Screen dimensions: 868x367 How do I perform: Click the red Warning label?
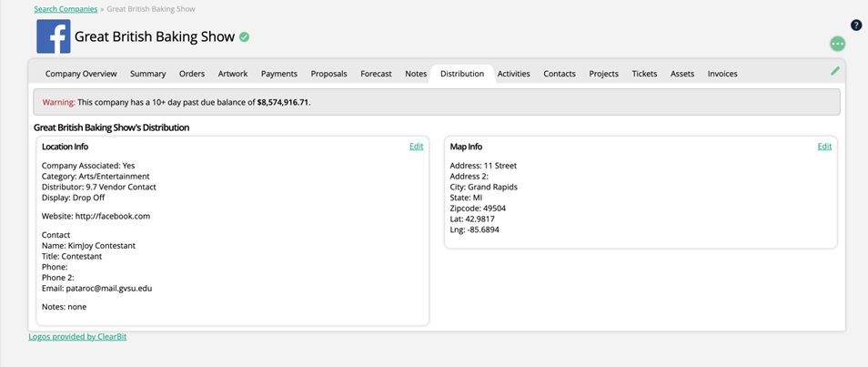pyautogui.click(x=58, y=103)
